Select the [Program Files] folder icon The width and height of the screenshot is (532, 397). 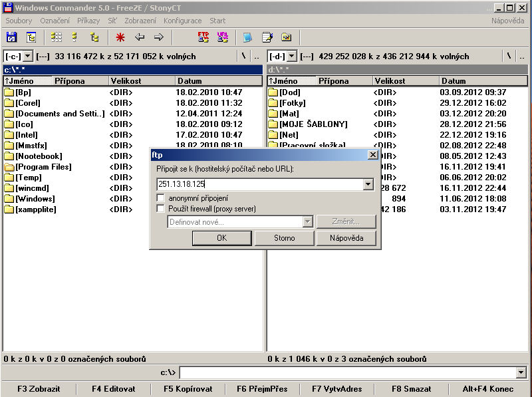pyautogui.click(x=9, y=167)
